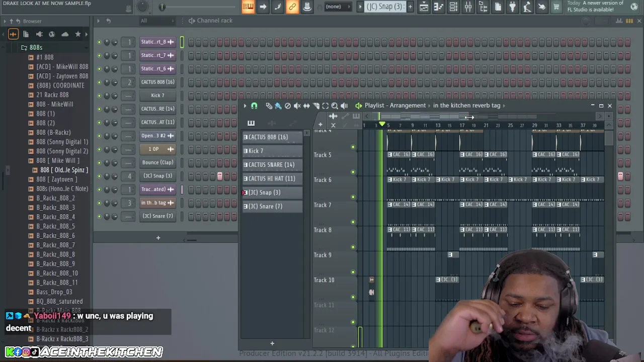This screenshot has height=362, width=644.
Task: Open the Open..3 #2 channel button
Action: click(x=157, y=136)
